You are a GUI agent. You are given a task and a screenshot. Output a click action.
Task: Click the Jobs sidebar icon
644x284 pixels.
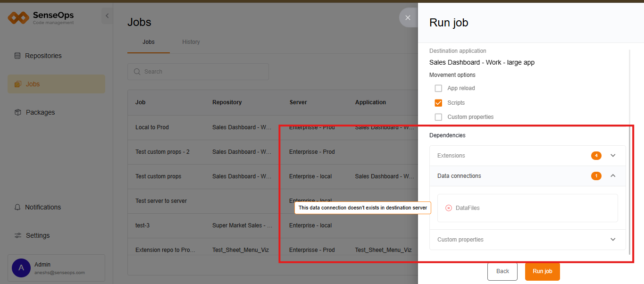click(17, 84)
